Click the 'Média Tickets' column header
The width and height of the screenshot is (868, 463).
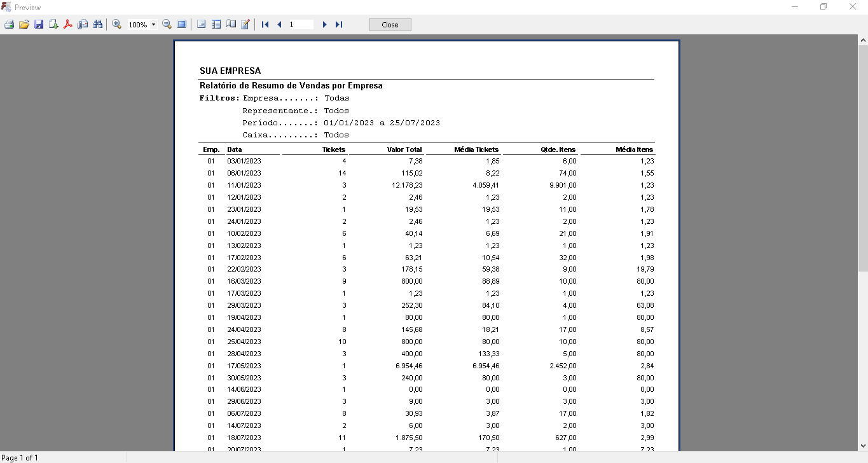[x=476, y=149]
